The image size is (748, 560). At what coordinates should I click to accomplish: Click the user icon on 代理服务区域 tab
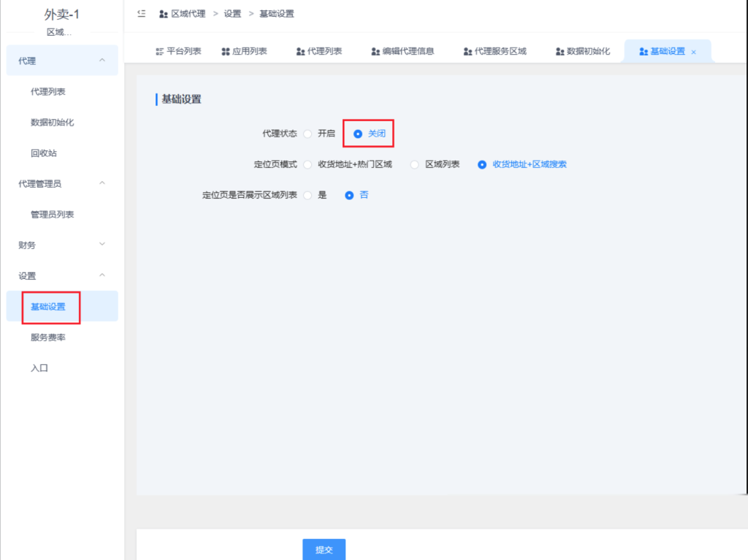point(467,51)
